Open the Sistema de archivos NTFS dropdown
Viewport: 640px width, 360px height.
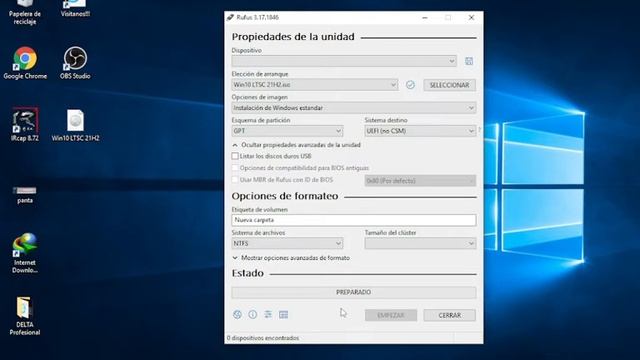[x=287, y=243]
